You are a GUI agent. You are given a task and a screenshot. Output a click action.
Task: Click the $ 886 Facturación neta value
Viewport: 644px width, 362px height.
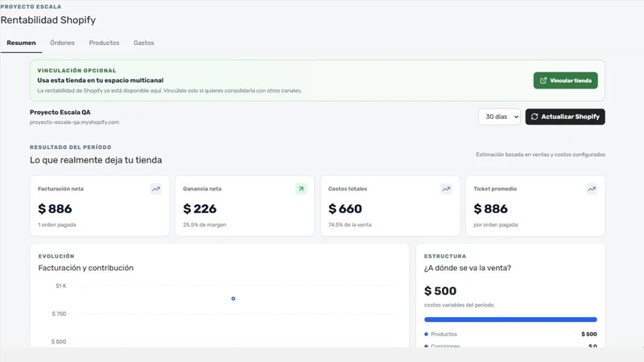tap(55, 209)
